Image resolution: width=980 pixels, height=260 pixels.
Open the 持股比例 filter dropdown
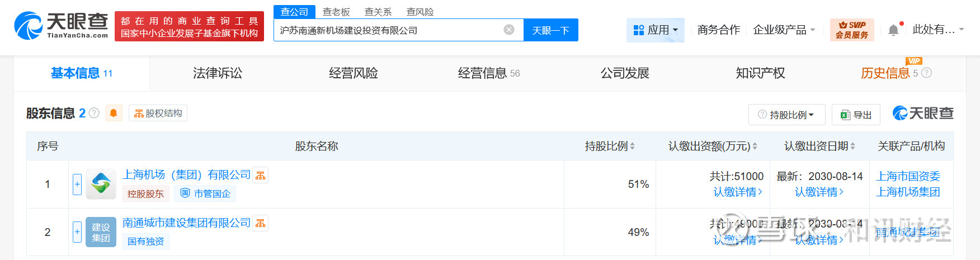pyautogui.click(x=786, y=115)
